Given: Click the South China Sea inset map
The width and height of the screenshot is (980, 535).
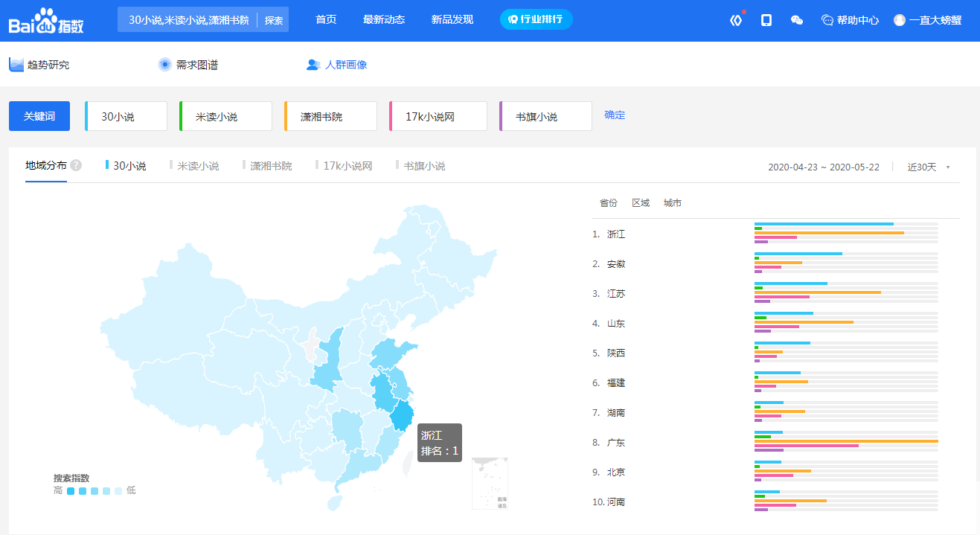Looking at the screenshot, I should [x=490, y=484].
